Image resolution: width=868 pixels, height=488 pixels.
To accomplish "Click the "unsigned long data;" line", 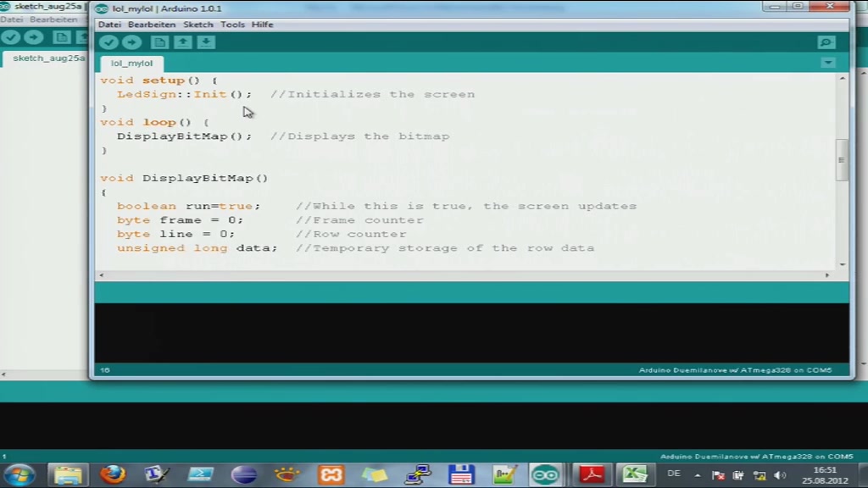I will 197,248.
